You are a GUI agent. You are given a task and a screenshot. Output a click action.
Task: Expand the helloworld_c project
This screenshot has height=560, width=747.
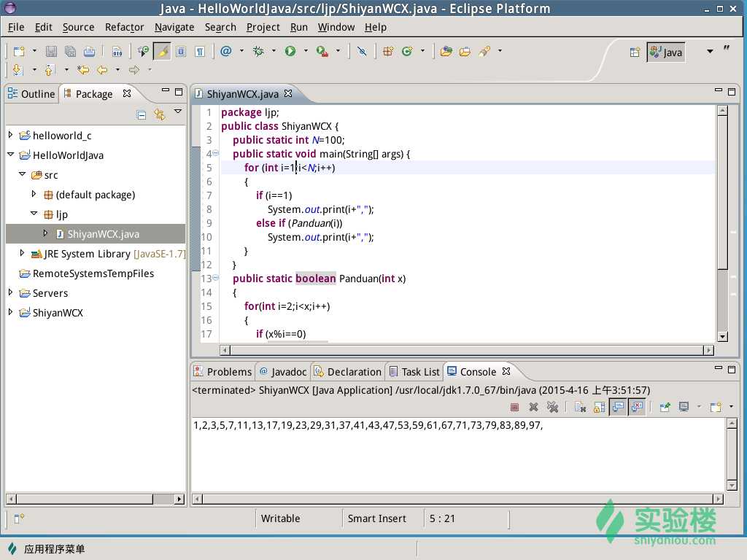[10, 135]
